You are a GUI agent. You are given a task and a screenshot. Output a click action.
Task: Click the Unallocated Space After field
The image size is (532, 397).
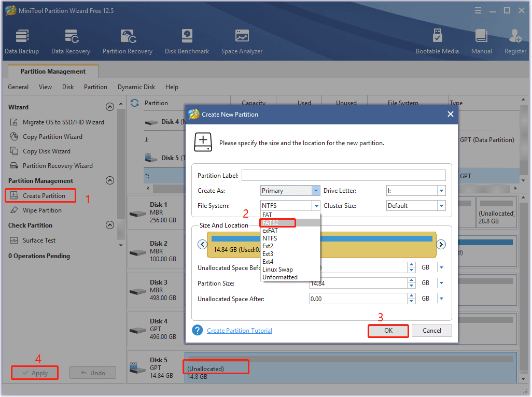tap(358, 299)
